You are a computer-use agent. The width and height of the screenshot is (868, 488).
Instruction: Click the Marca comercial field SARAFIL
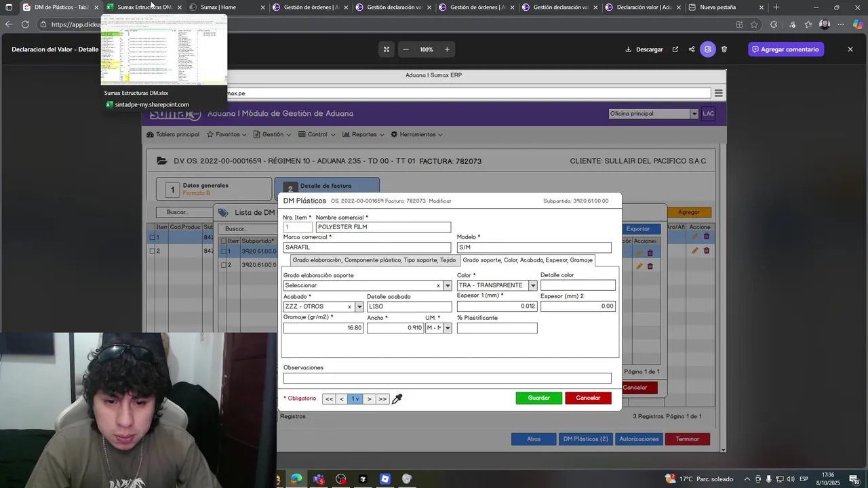point(367,247)
